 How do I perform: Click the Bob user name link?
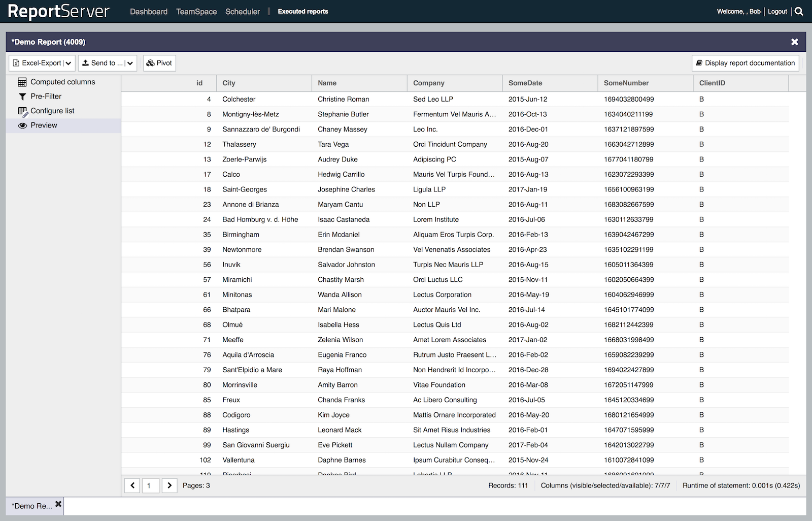coord(755,11)
